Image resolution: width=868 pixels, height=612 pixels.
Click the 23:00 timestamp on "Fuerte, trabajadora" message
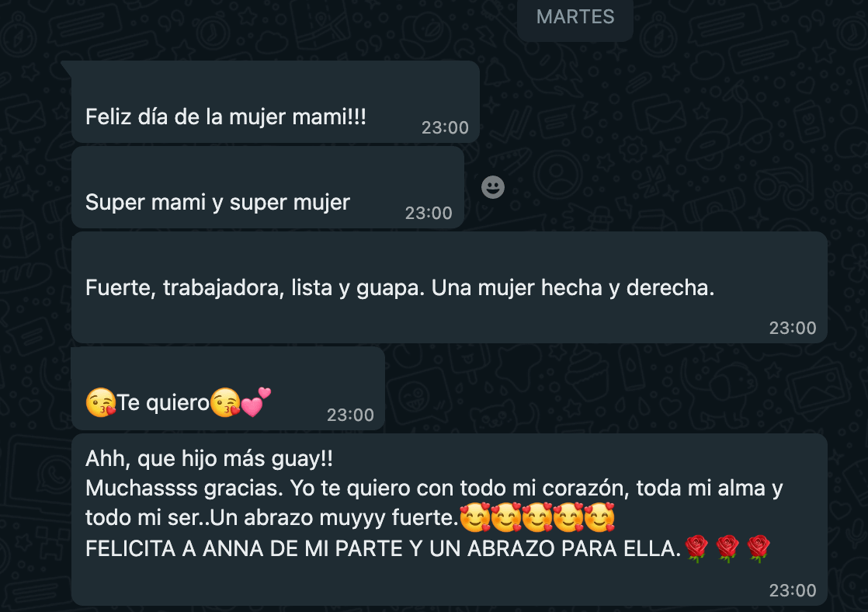793,329
